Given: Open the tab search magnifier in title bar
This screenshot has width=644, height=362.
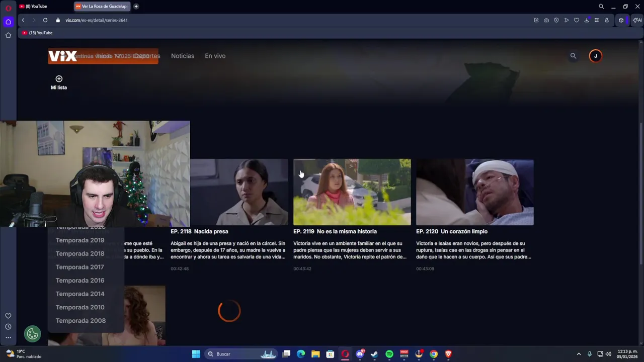Looking at the screenshot, I should tap(601, 7).
